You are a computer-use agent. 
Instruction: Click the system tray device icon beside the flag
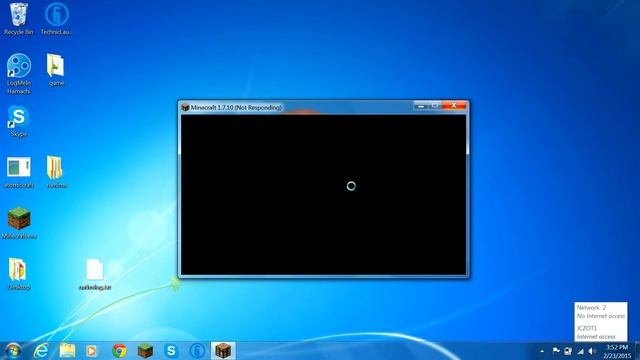pos(568,351)
